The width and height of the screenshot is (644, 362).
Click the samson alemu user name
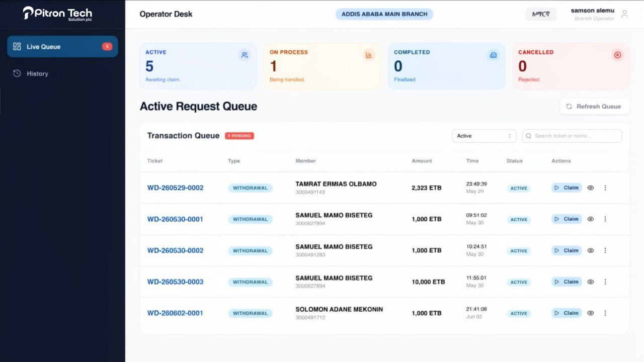pos(593,11)
